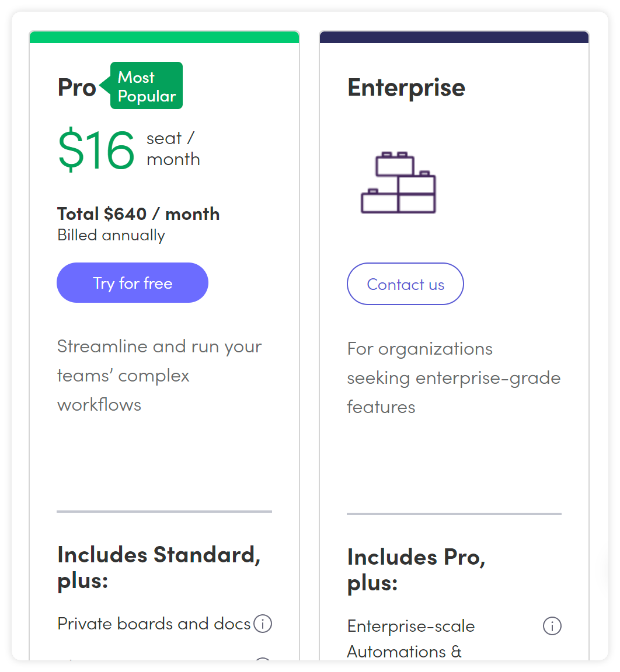
Task: Click the Streamline and run workflows description
Action: point(159,375)
